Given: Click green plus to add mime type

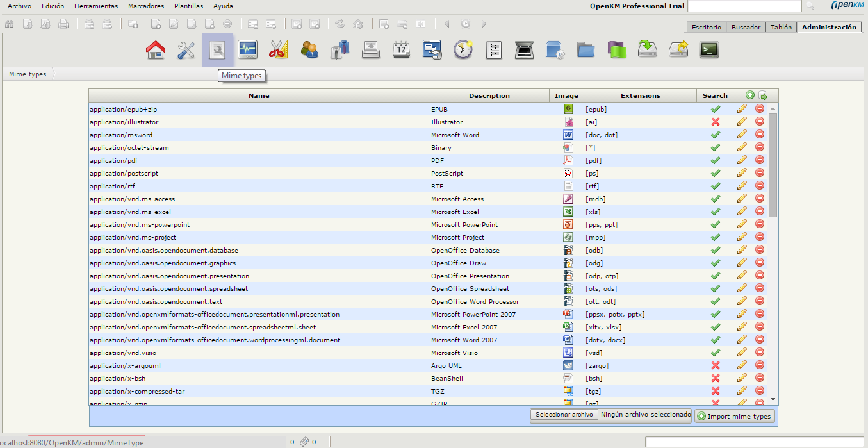Looking at the screenshot, I should coord(750,95).
